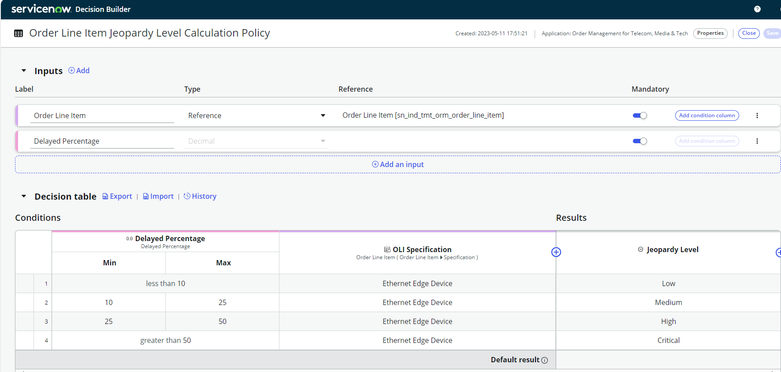Click the empty Default result value cell
Viewport: 781px width, 372px height.
coord(668,360)
